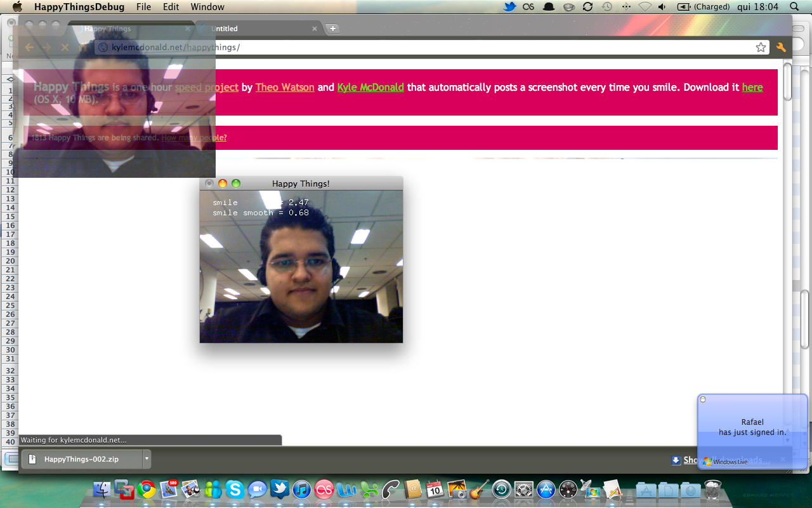Click the Windows Live logo in notification
The width and height of the screenshot is (812, 508).
725,462
